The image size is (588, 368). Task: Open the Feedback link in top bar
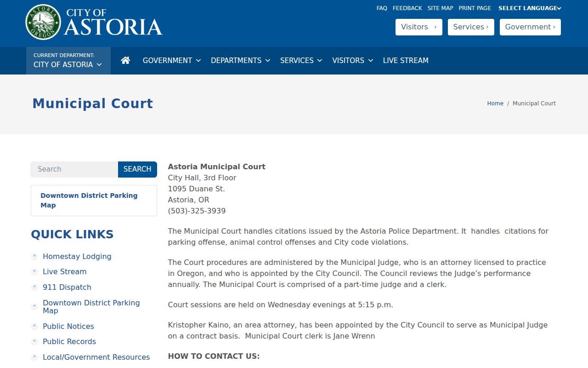pos(407,8)
